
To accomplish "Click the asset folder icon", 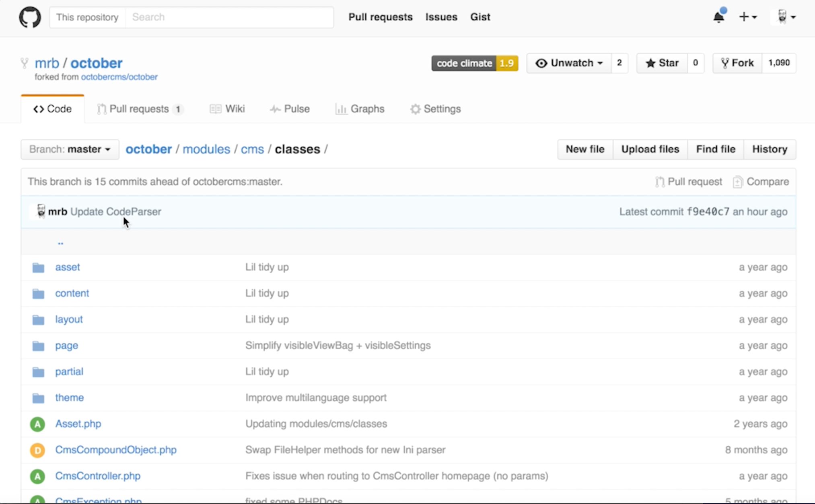I will (x=38, y=267).
